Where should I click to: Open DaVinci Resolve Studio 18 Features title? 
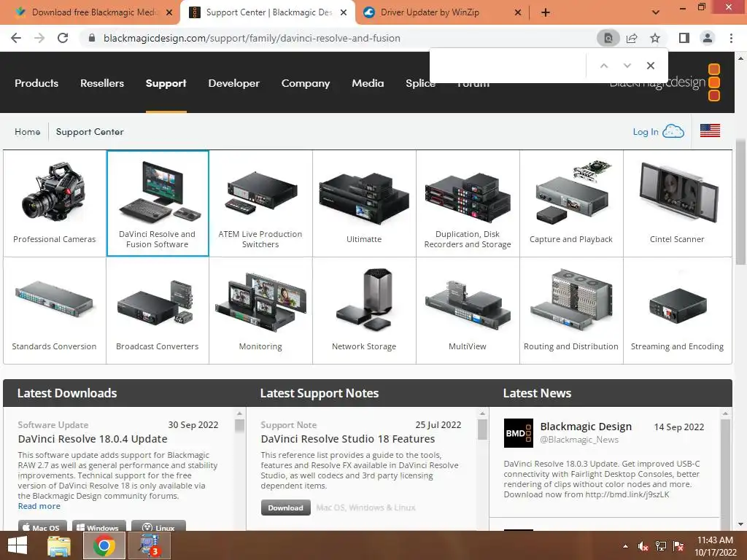click(348, 438)
